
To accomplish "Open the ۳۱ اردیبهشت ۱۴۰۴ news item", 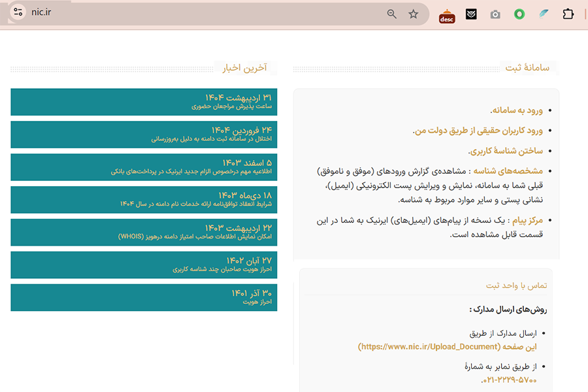I will 144,102.
